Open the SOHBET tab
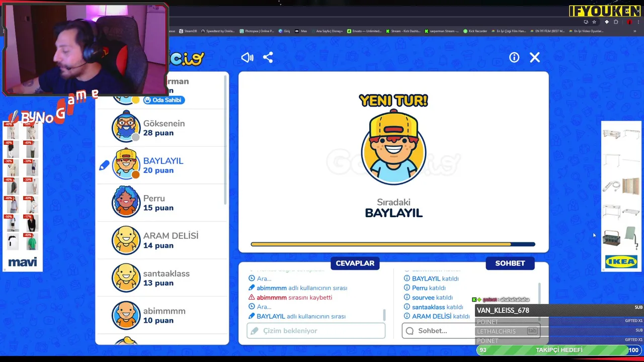 (x=510, y=263)
